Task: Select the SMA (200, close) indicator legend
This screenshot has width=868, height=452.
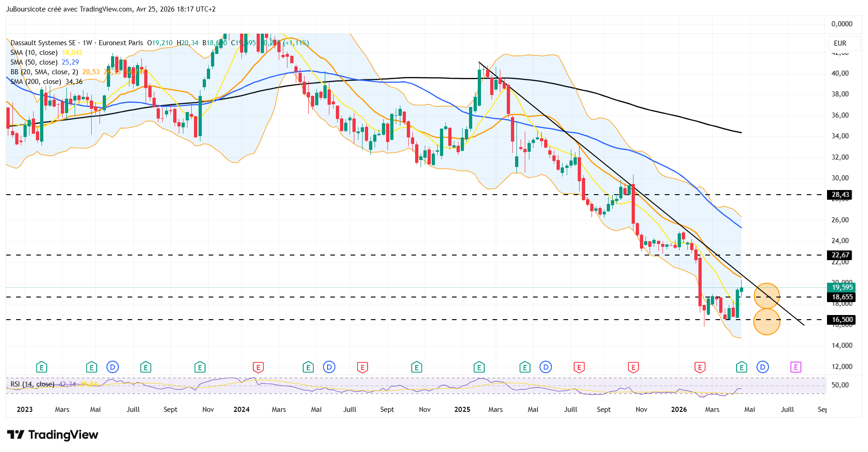Action: click(36, 82)
